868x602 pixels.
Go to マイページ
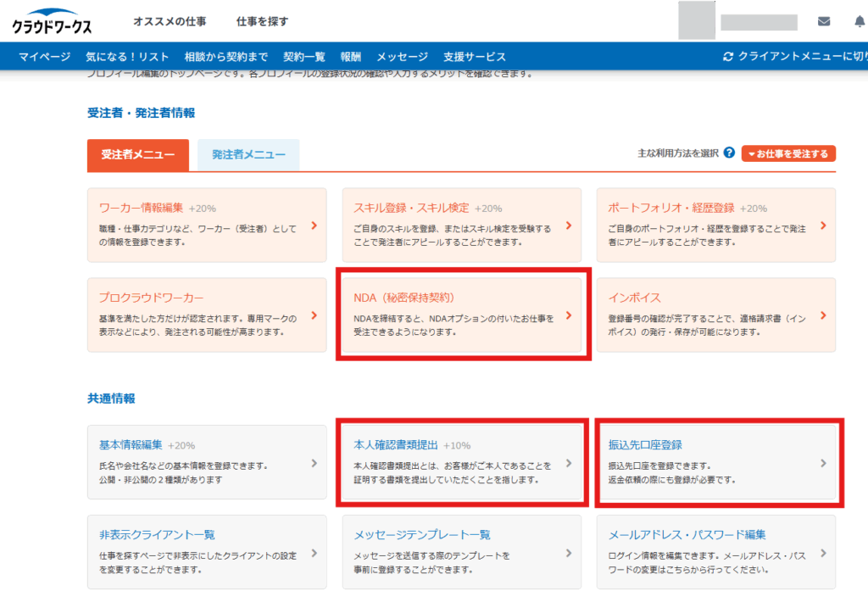coord(44,57)
